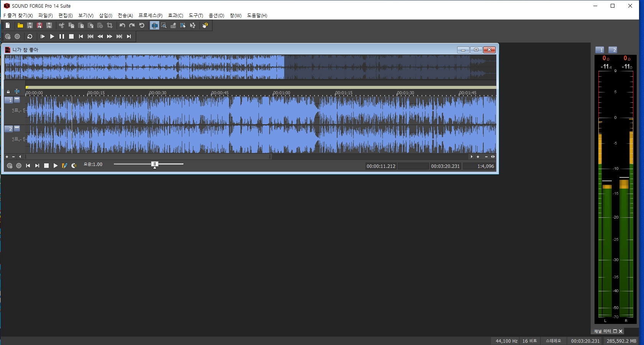Open the 프로세스(P) menu

coord(150,16)
